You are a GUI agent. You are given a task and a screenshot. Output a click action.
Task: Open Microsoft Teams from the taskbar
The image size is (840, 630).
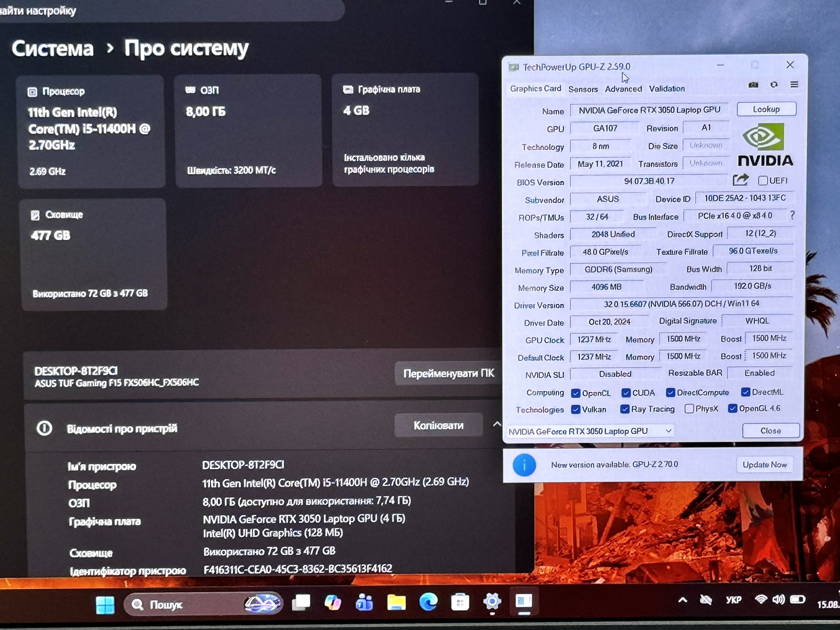(x=364, y=602)
